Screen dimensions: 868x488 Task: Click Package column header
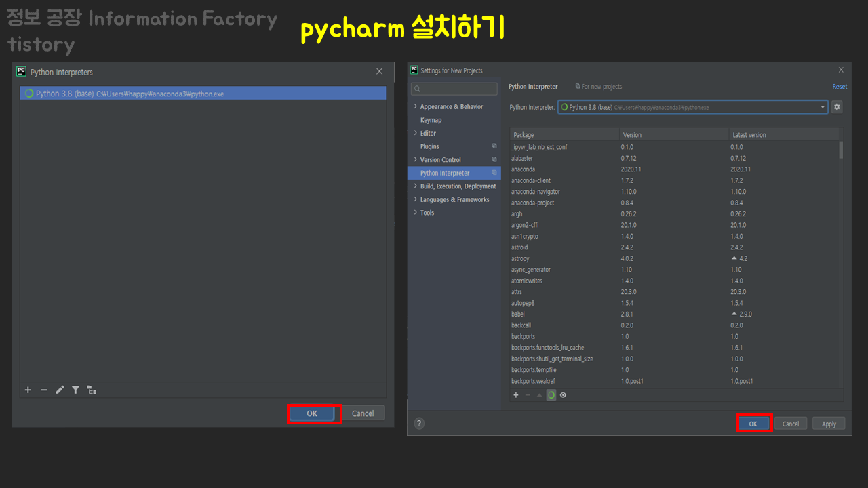(x=565, y=135)
